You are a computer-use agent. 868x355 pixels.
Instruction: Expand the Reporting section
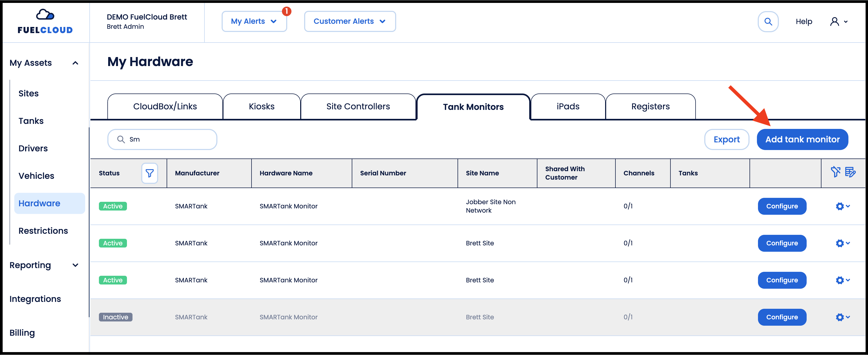tap(75, 265)
